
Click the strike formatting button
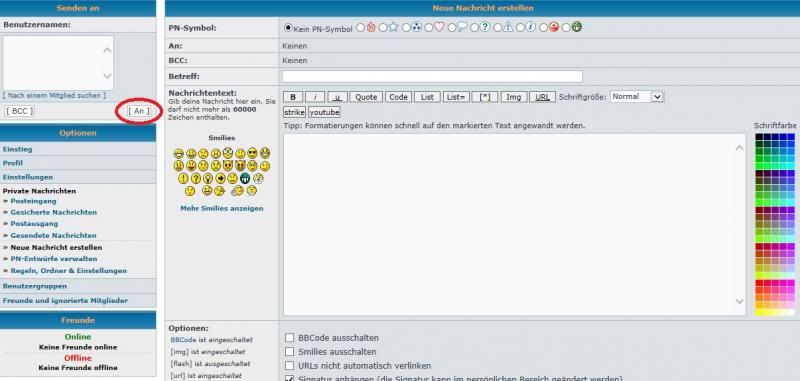pos(294,112)
